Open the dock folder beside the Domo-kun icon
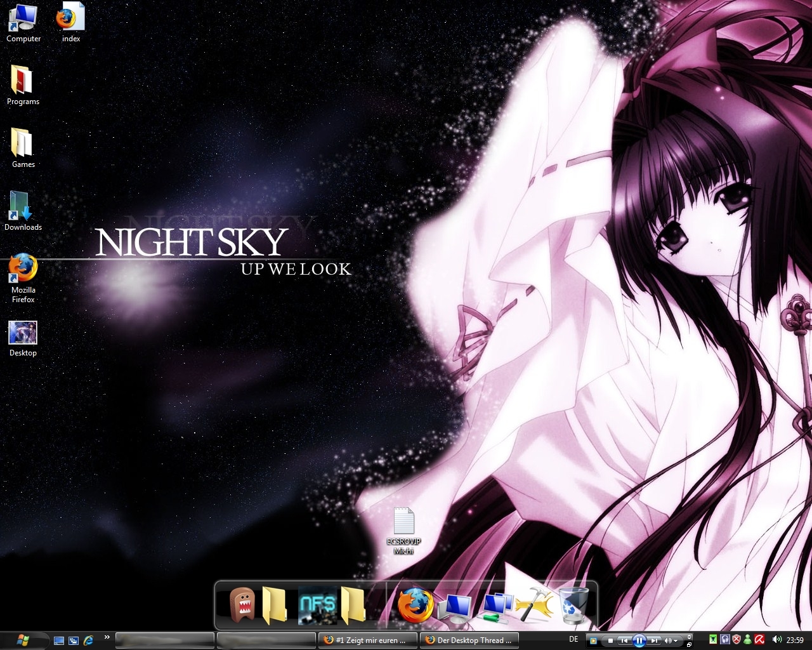Image resolution: width=812 pixels, height=650 pixels. 275,605
